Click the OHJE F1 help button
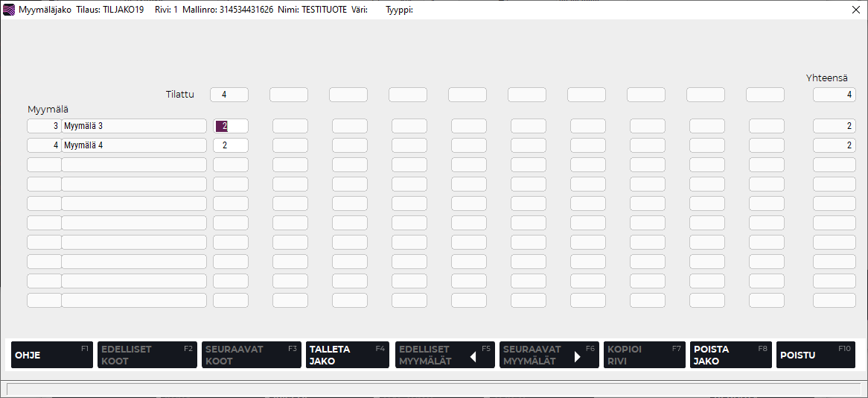 pos(51,355)
